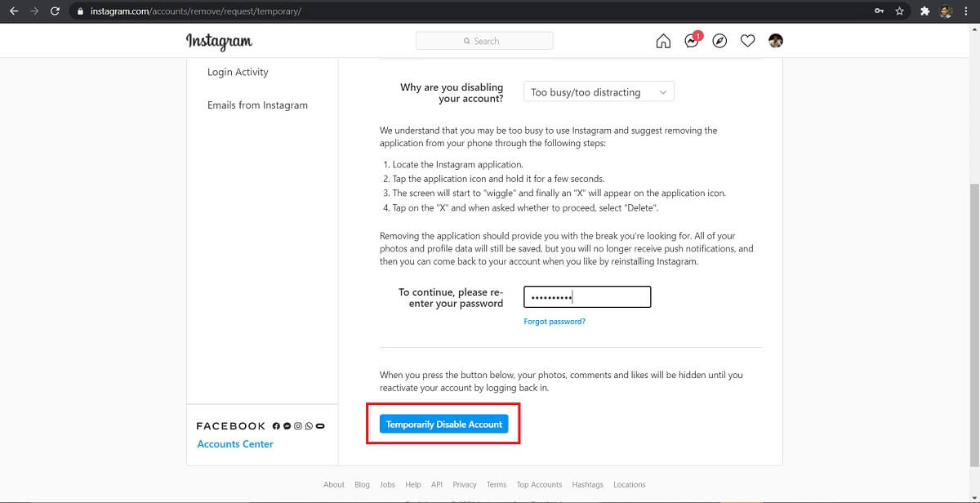Open Messenger direct messages icon
The height and width of the screenshot is (503, 980).
[x=692, y=41]
